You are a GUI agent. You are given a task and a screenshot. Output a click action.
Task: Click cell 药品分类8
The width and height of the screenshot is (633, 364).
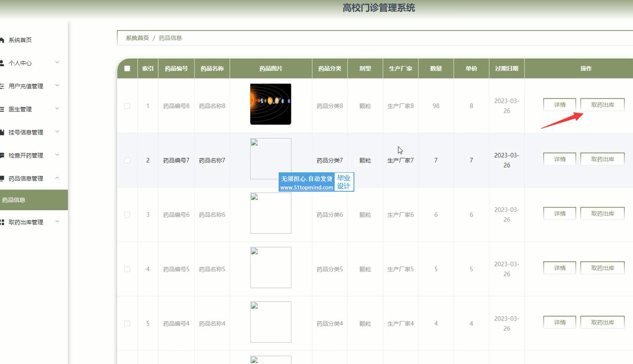tap(330, 106)
